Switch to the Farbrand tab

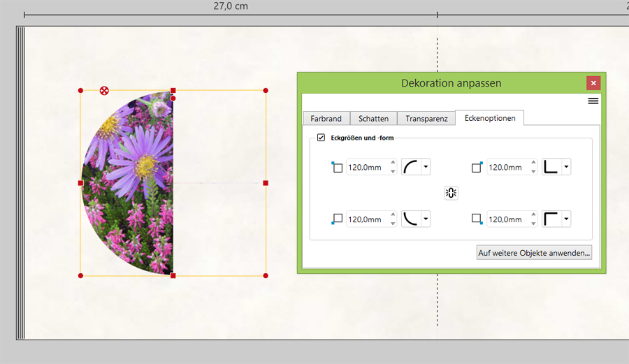pyautogui.click(x=326, y=119)
